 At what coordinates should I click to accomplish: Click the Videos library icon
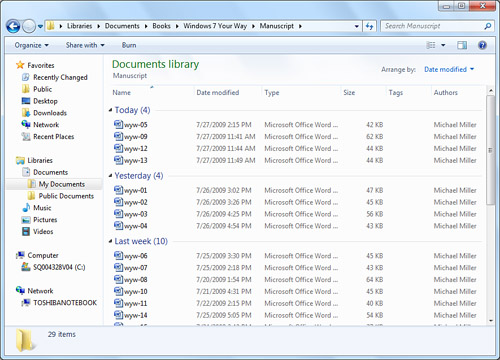pos(26,231)
